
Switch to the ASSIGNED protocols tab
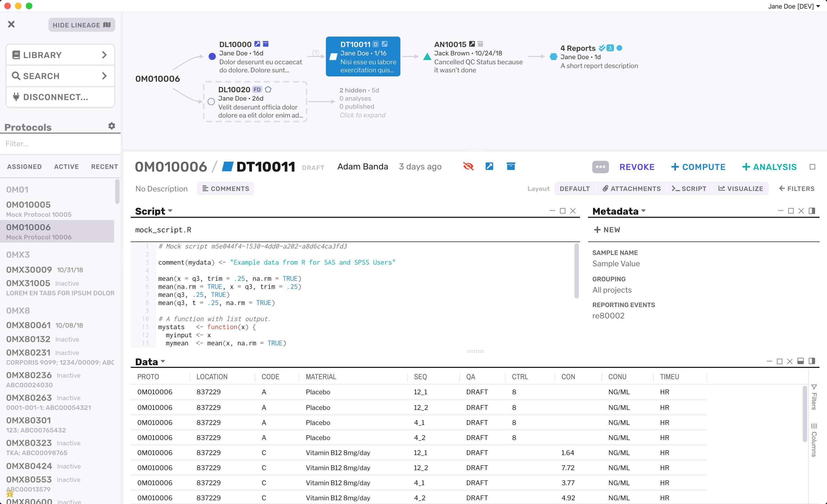[24, 167]
